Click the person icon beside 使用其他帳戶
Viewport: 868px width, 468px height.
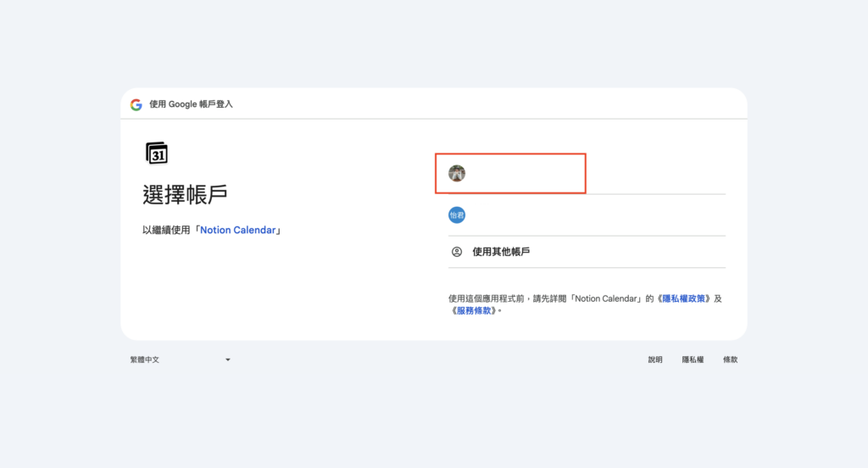tap(457, 252)
